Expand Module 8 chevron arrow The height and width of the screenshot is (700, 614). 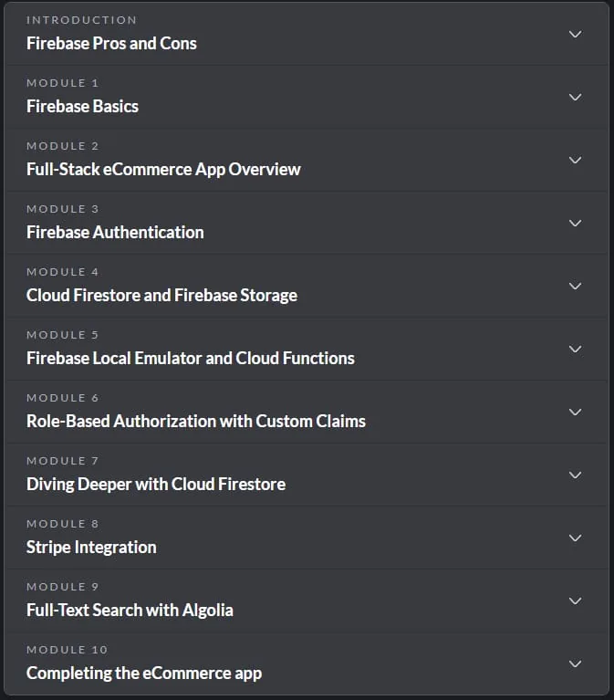click(575, 538)
